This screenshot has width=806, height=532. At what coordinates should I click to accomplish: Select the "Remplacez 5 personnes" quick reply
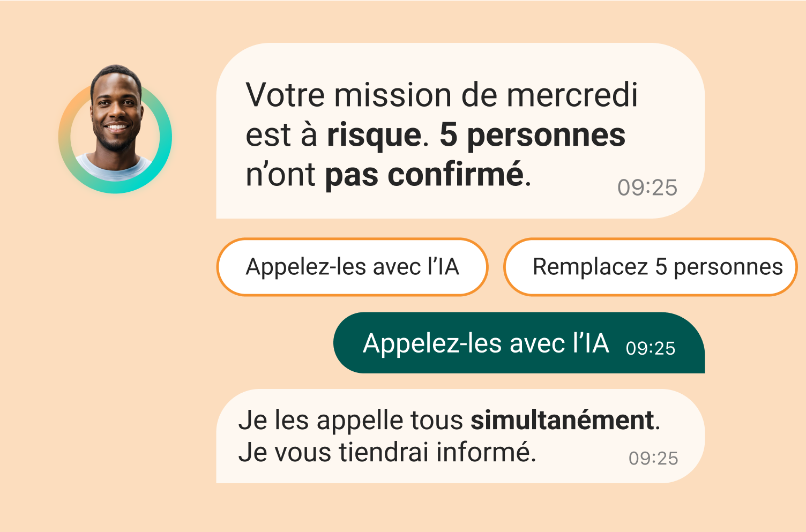coord(651,267)
